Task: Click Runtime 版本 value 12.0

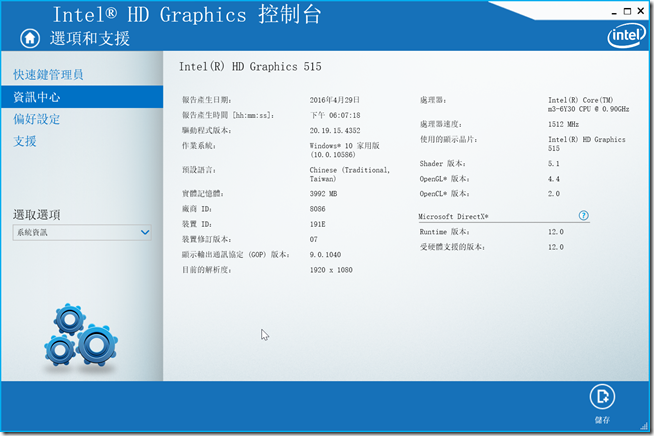Action: point(556,232)
